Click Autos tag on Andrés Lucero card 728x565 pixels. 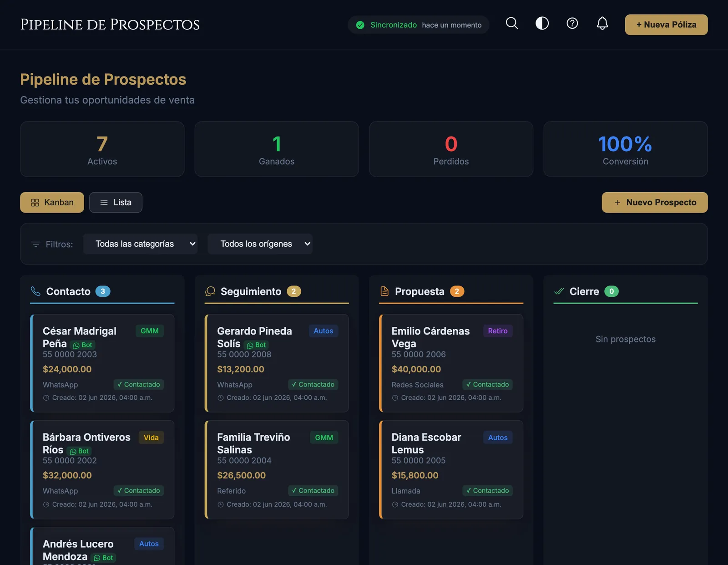pos(149,544)
